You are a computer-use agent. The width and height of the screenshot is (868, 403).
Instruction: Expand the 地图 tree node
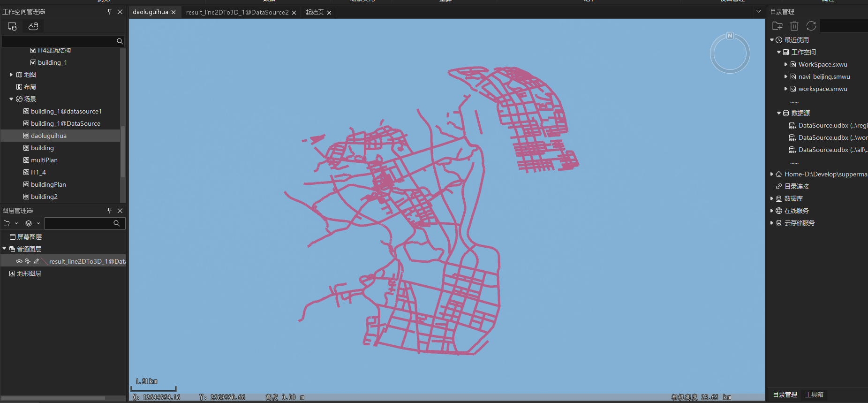click(11, 75)
